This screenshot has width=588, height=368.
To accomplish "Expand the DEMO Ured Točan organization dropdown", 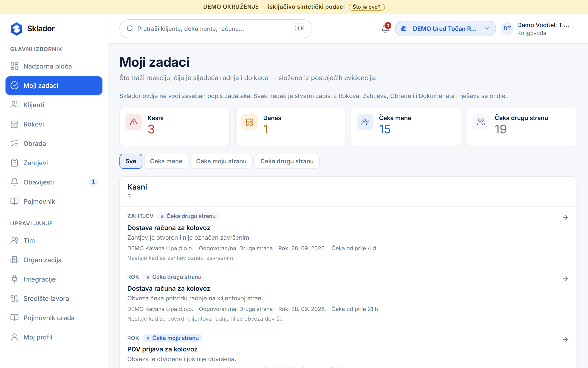I will (x=445, y=29).
